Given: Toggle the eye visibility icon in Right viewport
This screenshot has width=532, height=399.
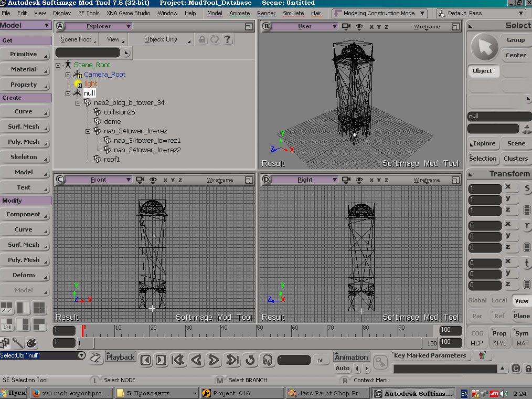Looking at the screenshot, I should [359, 180].
